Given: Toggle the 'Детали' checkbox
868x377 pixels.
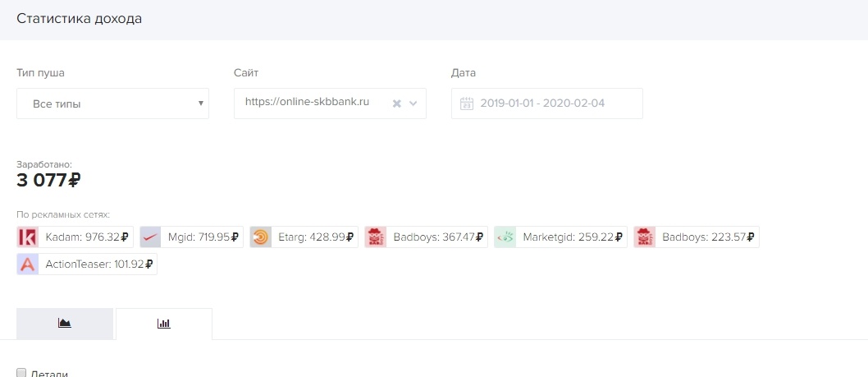Looking at the screenshot, I should (21, 373).
